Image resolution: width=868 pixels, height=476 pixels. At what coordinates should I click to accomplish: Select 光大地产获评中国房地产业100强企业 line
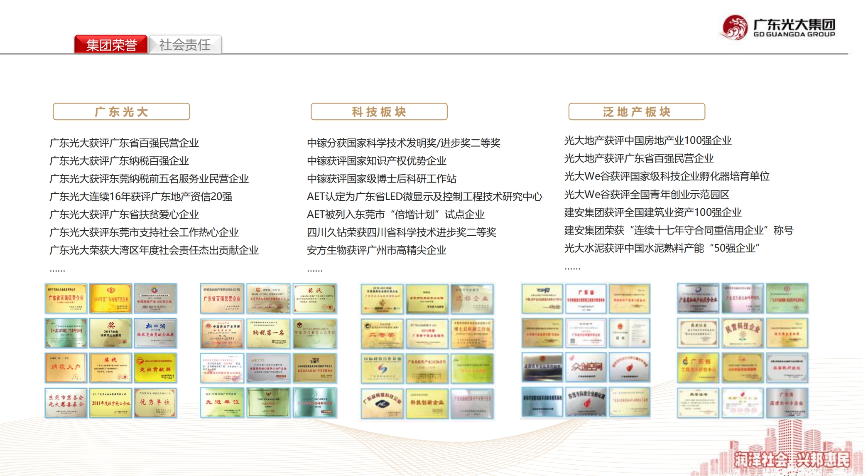coord(648,141)
